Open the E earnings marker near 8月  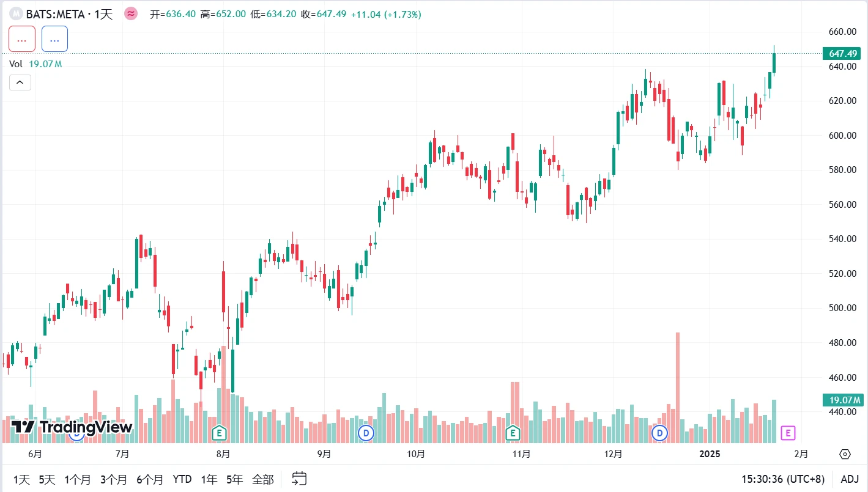click(x=219, y=433)
